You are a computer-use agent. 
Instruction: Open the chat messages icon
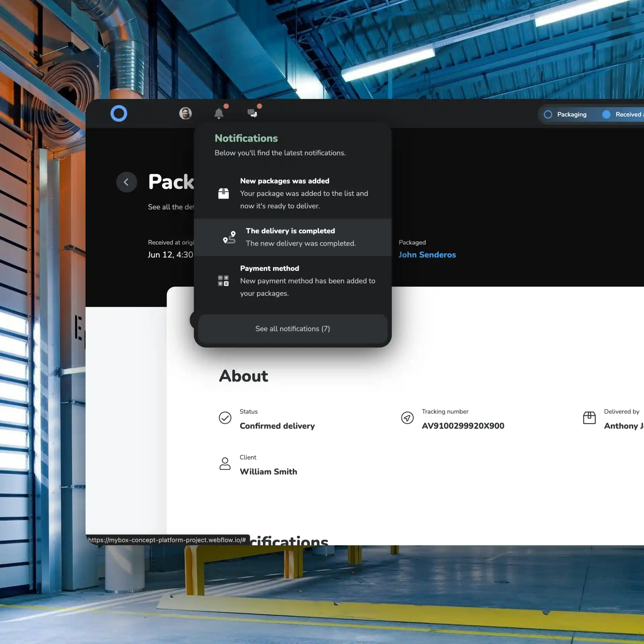click(x=252, y=113)
